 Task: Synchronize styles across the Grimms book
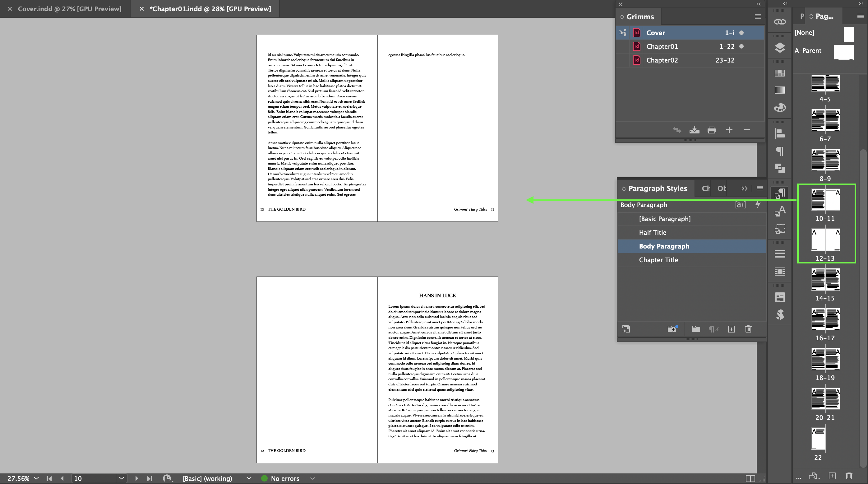point(677,130)
